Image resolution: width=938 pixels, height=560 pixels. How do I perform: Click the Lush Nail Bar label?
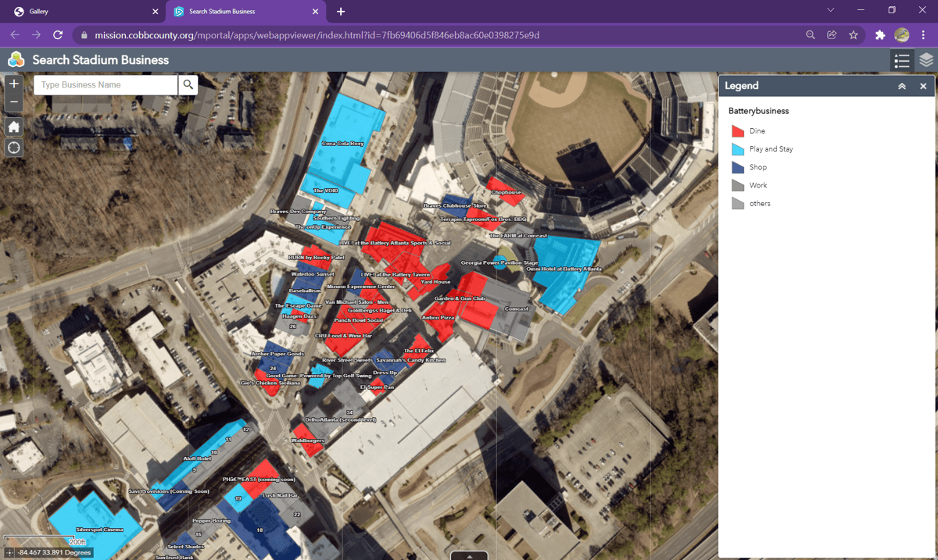point(280,495)
